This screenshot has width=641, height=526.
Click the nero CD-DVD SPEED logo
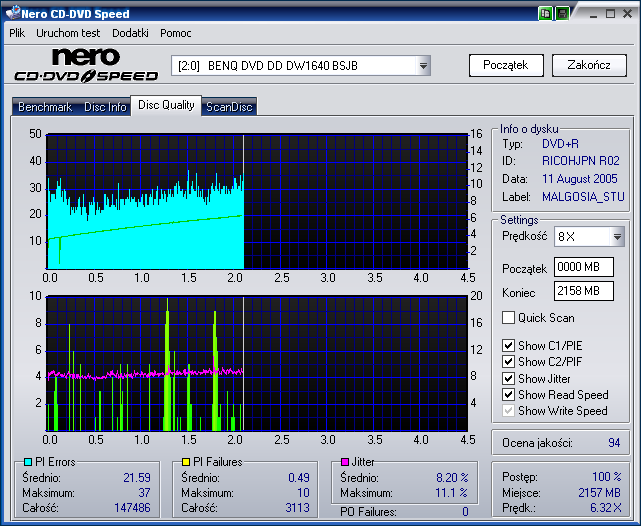(86, 65)
